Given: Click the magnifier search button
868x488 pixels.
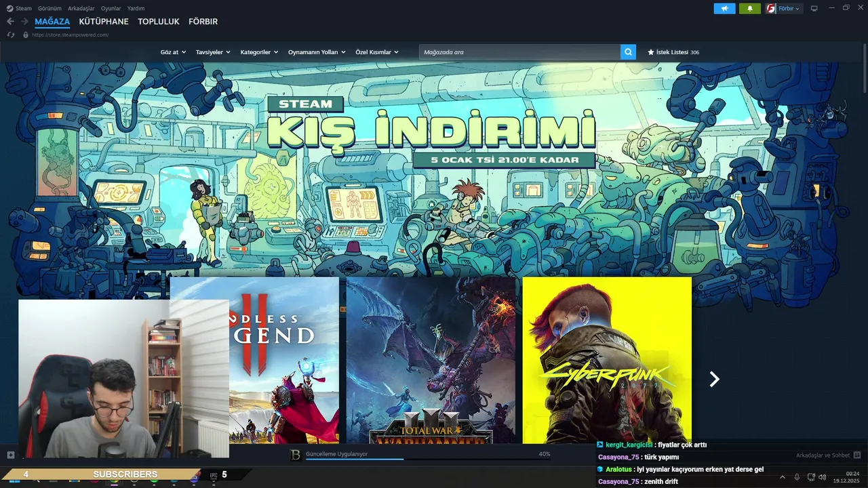Looking at the screenshot, I should pyautogui.click(x=628, y=52).
